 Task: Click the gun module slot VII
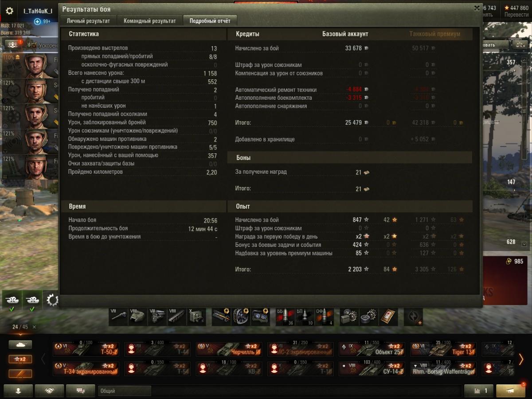coord(118,317)
